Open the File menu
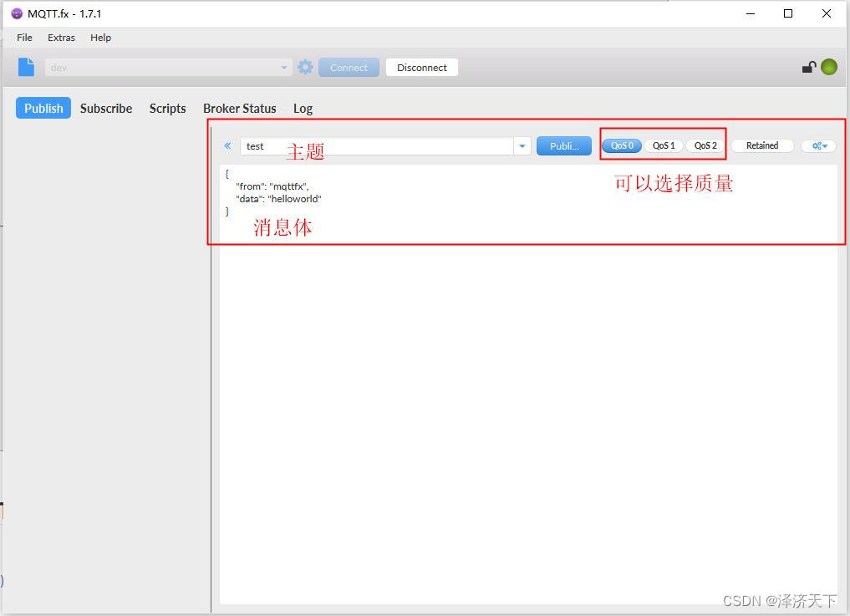The width and height of the screenshot is (850, 616). [24, 38]
